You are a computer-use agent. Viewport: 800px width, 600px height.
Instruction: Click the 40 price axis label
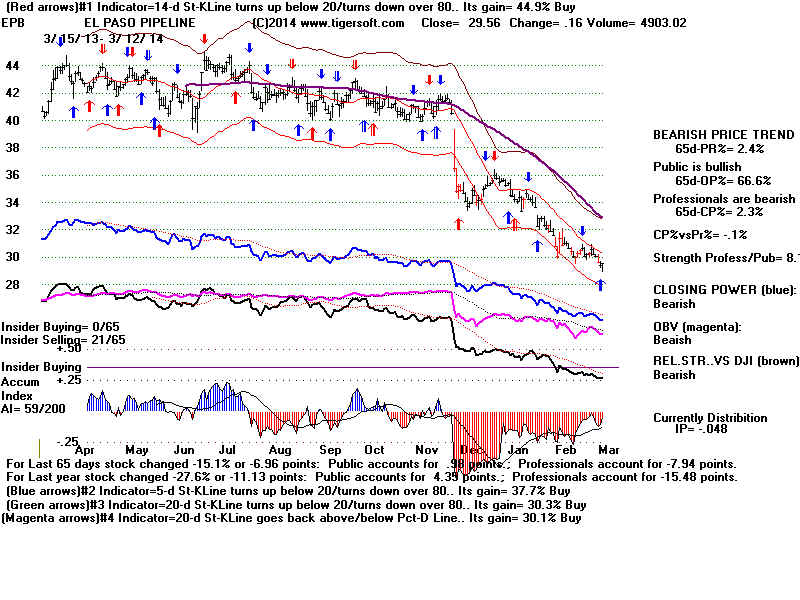coord(12,120)
